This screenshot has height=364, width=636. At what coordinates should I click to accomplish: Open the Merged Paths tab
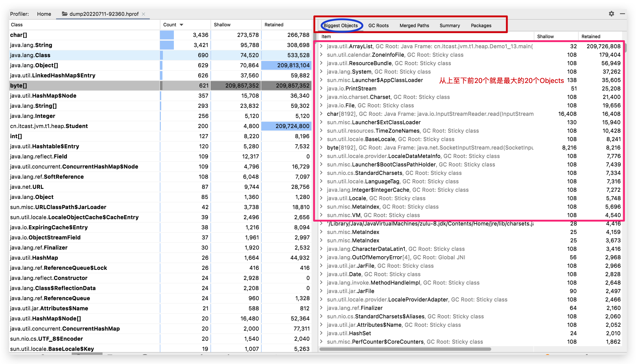[x=414, y=26]
